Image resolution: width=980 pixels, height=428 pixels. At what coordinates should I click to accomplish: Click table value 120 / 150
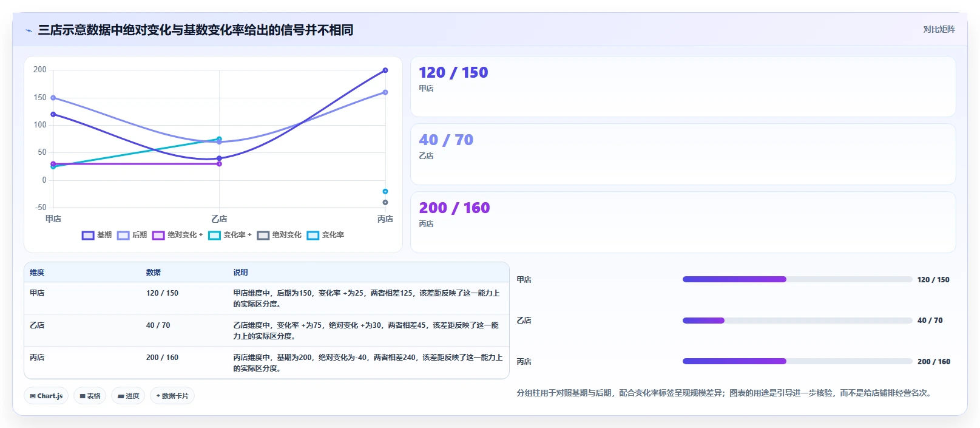(162, 293)
